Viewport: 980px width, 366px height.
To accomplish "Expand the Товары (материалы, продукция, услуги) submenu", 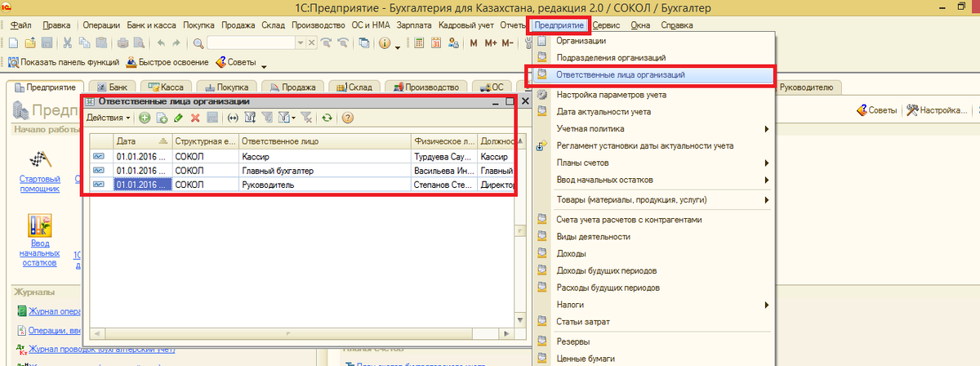I will click(766, 200).
